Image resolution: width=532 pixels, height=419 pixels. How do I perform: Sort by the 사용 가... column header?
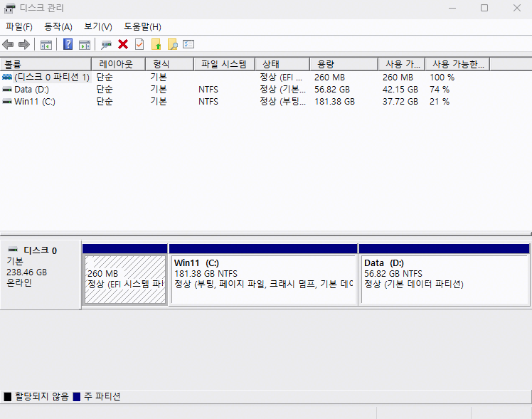402,64
